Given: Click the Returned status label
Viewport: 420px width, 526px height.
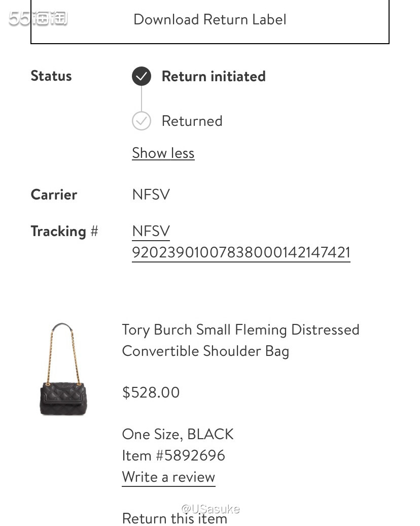Looking at the screenshot, I should pos(192,121).
